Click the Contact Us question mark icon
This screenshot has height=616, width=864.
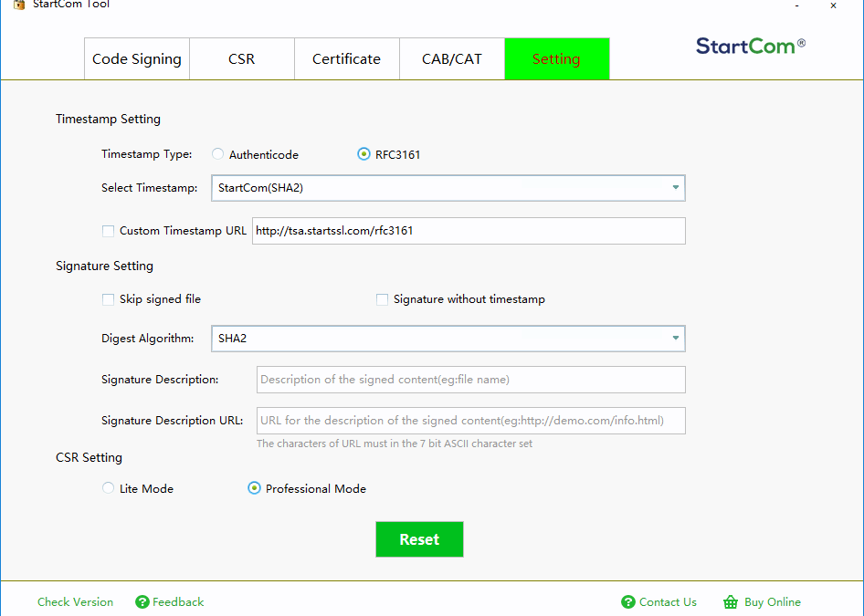pyautogui.click(x=628, y=601)
